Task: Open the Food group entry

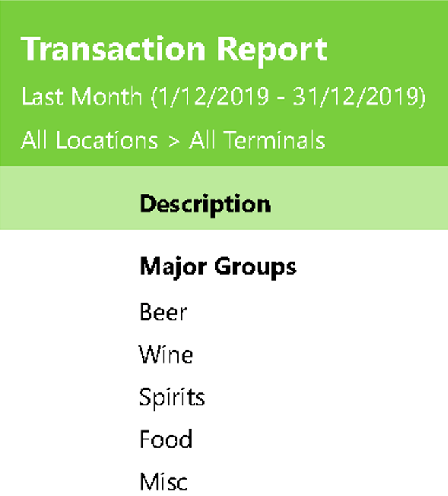Action: (166, 439)
